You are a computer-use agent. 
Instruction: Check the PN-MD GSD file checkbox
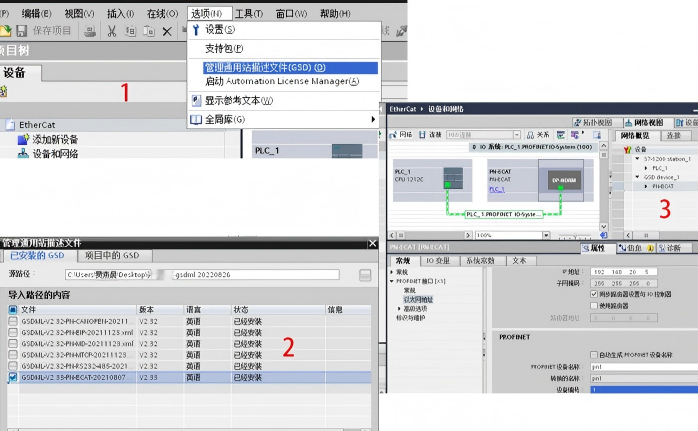coord(13,343)
